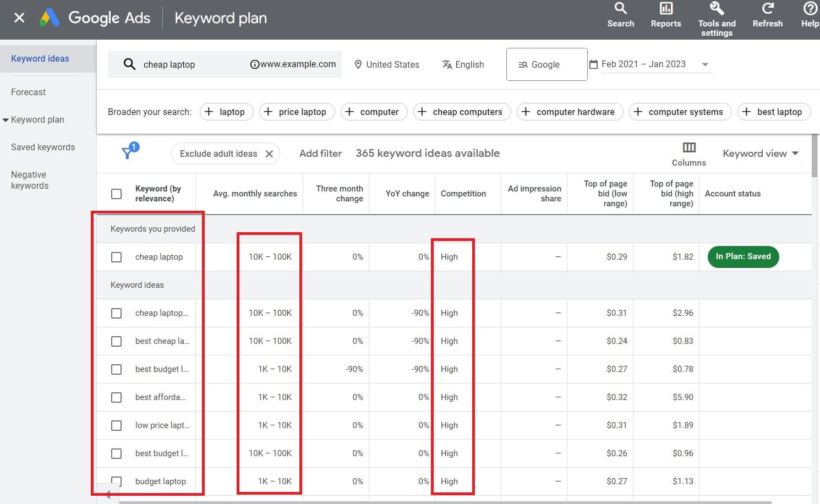The height and width of the screenshot is (504, 820).
Task: Open the date range dropdown arrow
Action: tap(705, 64)
